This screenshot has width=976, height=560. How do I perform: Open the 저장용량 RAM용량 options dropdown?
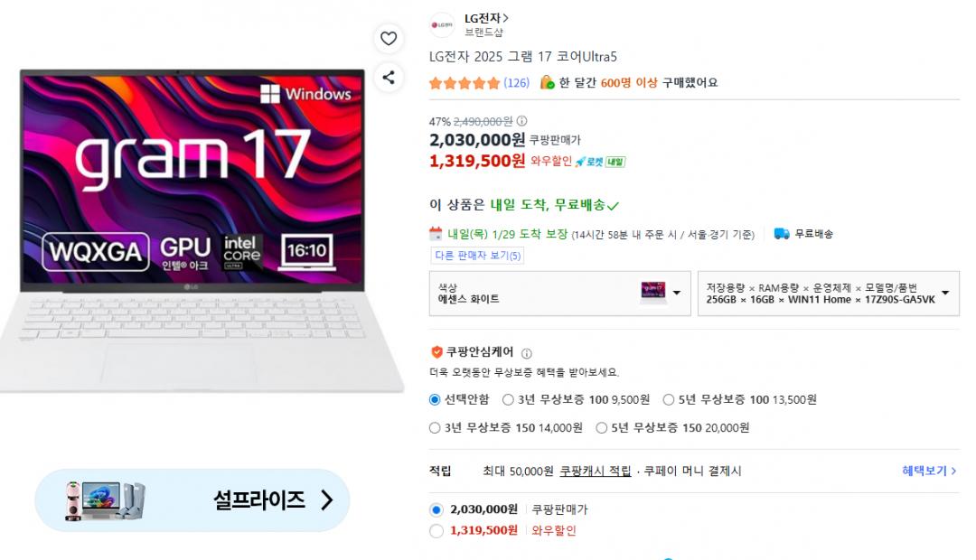pos(829,293)
